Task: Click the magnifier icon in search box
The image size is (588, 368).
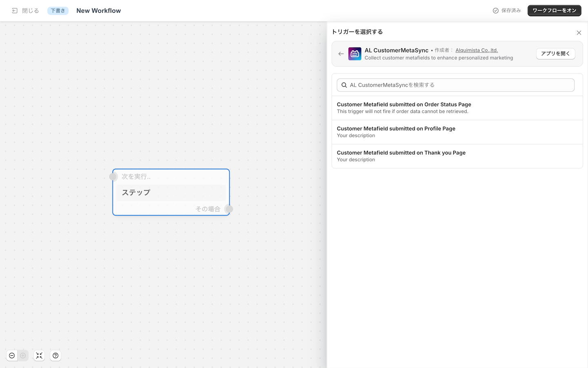Action: (344, 85)
